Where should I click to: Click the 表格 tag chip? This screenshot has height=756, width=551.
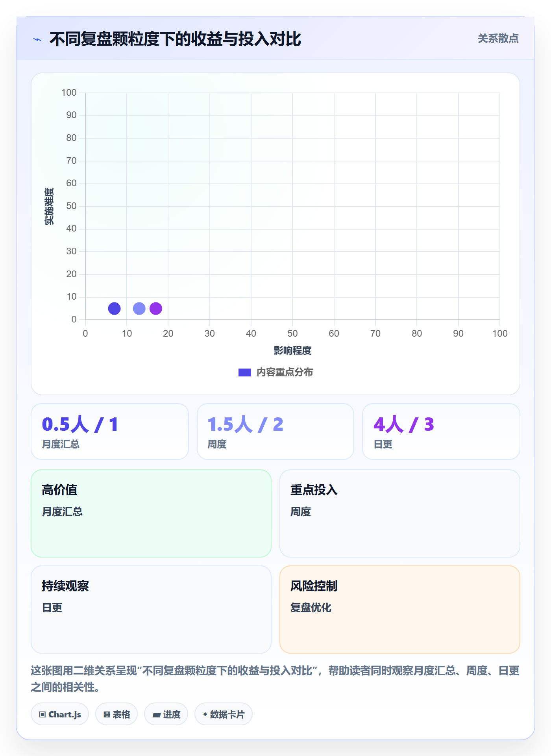click(x=116, y=714)
